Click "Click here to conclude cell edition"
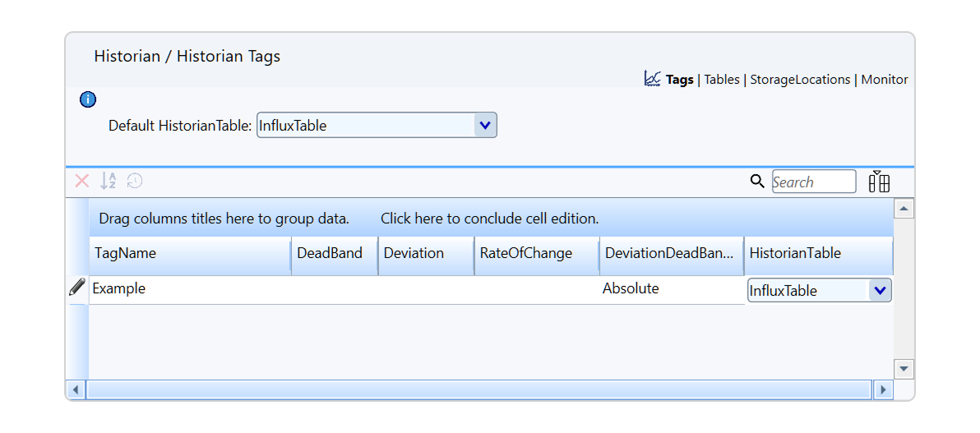This screenshot has height=433, width=980. [490, 219]
